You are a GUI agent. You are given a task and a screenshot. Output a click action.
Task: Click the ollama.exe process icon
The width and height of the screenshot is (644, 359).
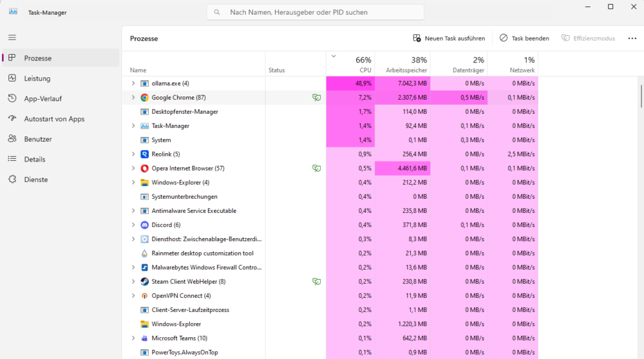144,83
